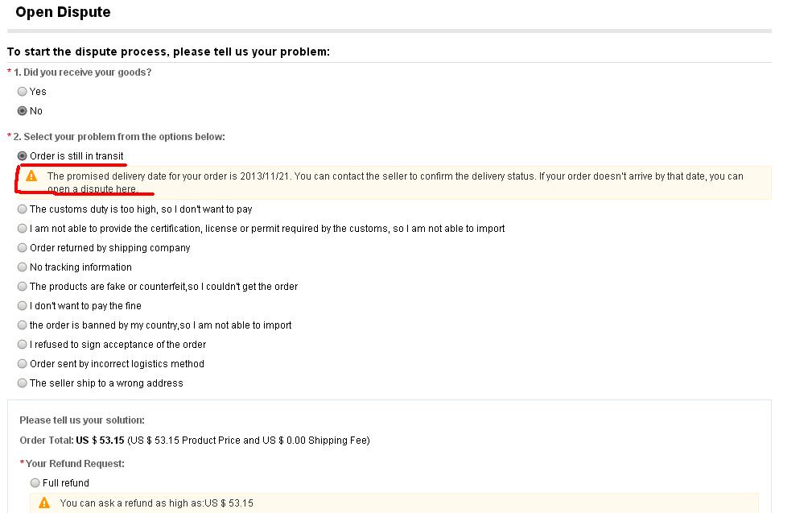This screenshot has height=513, width=812.
Task: Select No for goods received
Action: coord(22,111)
